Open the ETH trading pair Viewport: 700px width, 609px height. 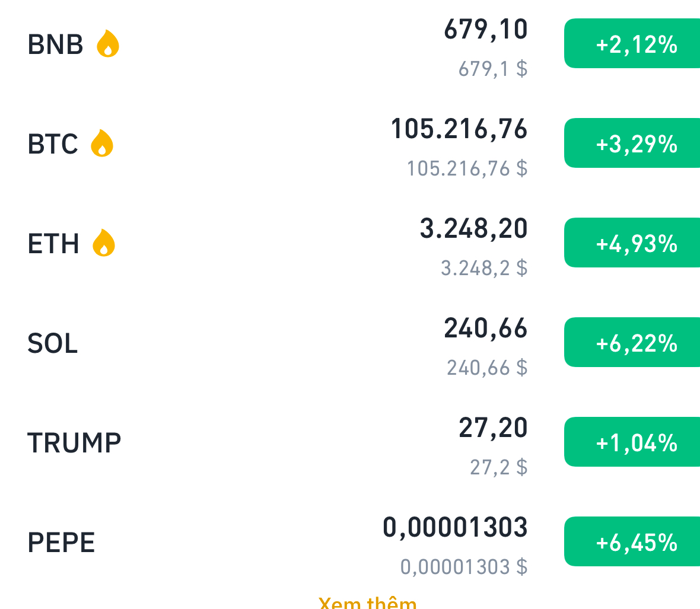coord(53,244)
